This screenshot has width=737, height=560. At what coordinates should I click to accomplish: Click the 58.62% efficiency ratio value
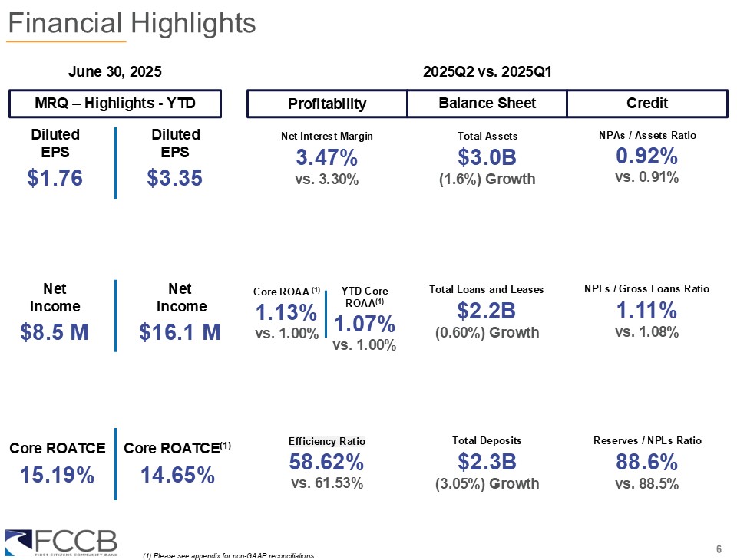327,463
